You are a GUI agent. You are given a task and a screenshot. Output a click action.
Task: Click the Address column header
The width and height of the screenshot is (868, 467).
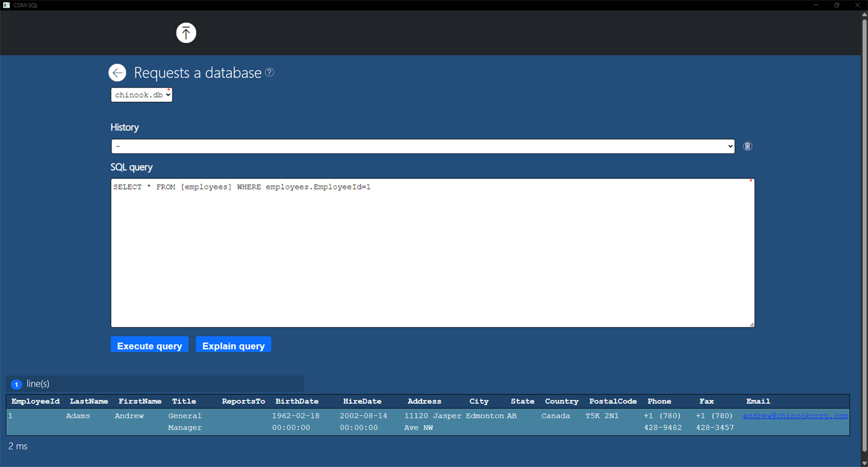(424, 401)
